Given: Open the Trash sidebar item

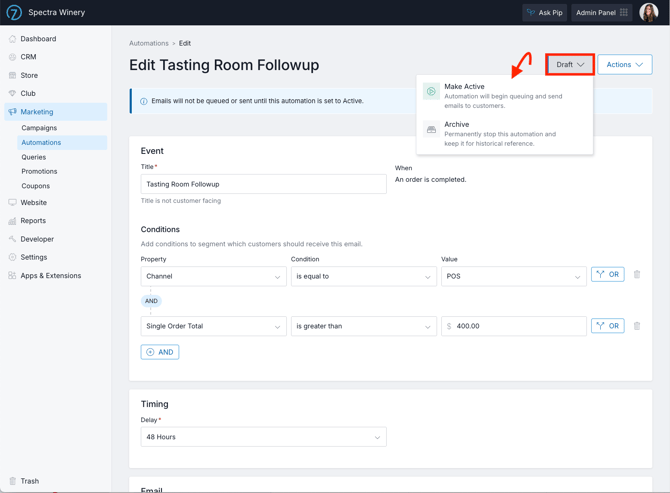Looking at the screenshot, I should [x=56, y=481].
